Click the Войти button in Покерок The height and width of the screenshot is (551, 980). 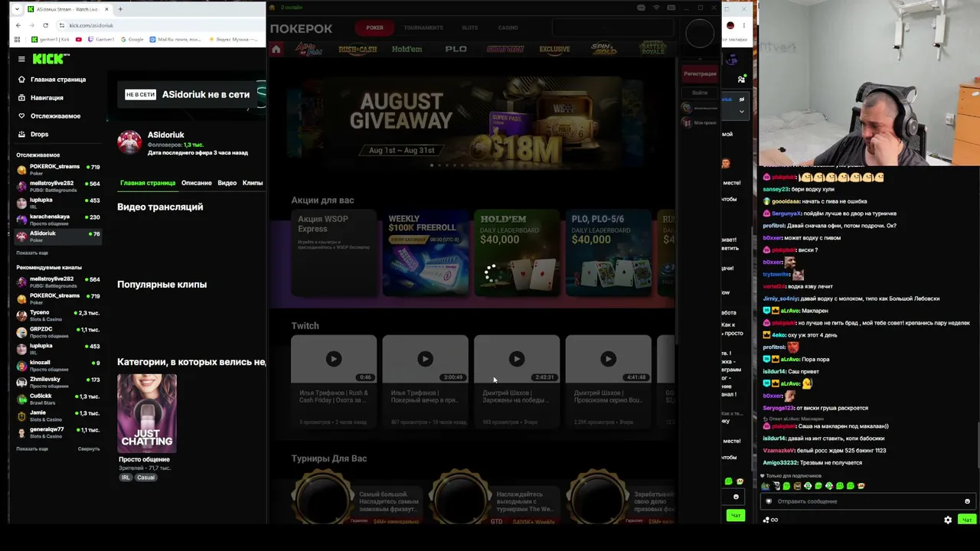(x=700, y=93)
